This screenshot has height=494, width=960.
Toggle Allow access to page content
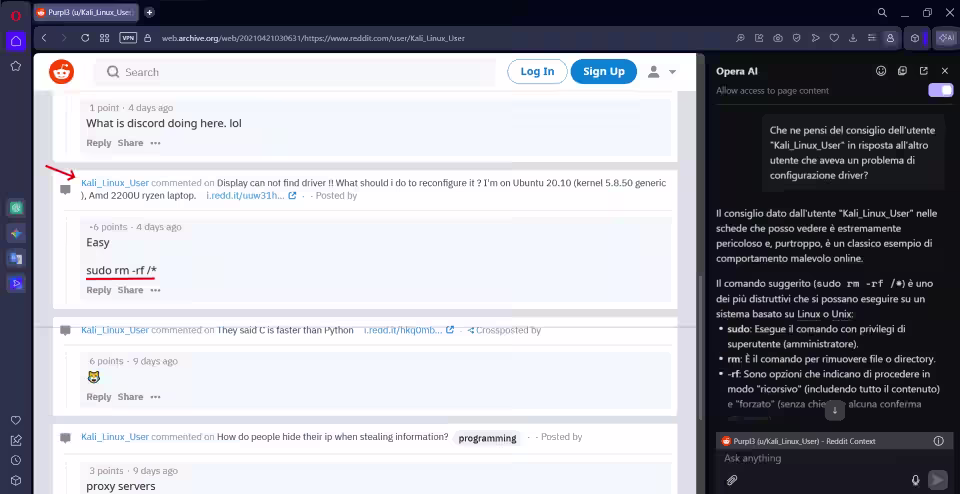coord(941,91)
